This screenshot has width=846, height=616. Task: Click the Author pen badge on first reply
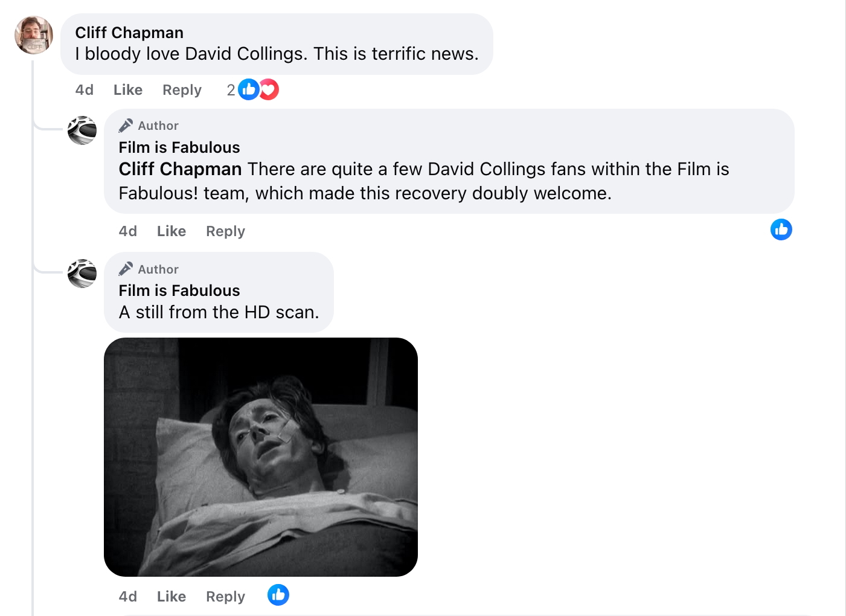[x=126, y=126]
